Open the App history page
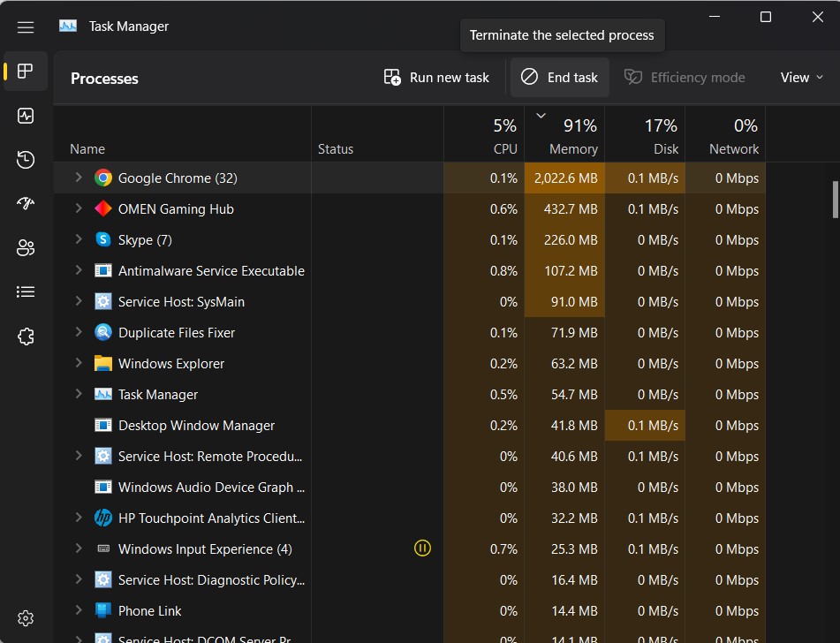This screenshot has width=840, height=643. [26, 160]
